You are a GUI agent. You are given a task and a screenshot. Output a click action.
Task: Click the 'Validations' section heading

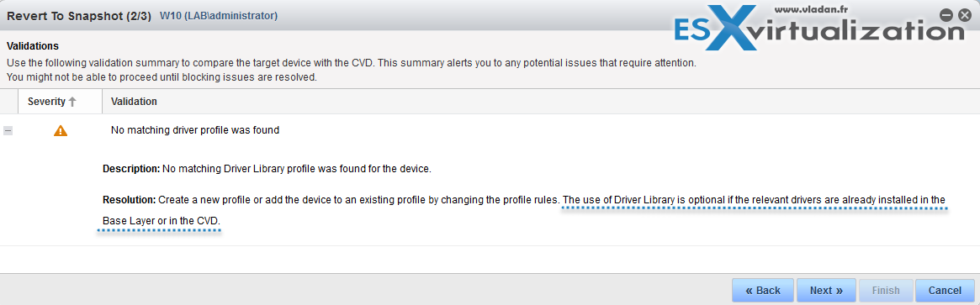[33, 45]
